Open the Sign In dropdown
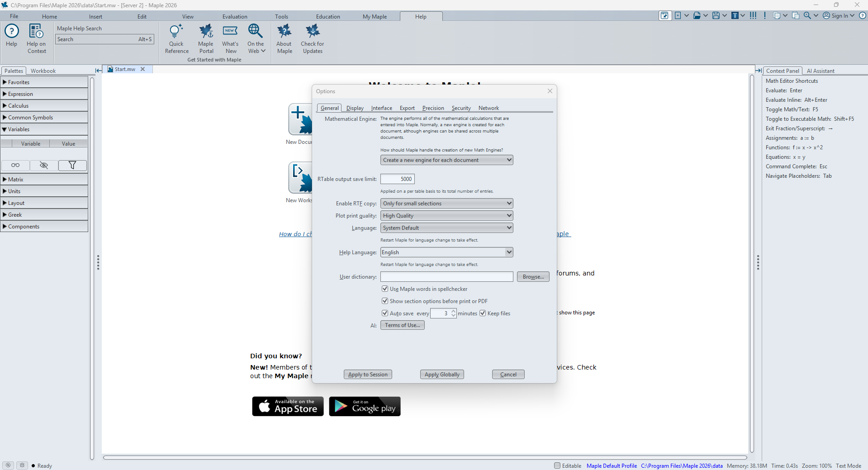868x470 pixels. 839,16
